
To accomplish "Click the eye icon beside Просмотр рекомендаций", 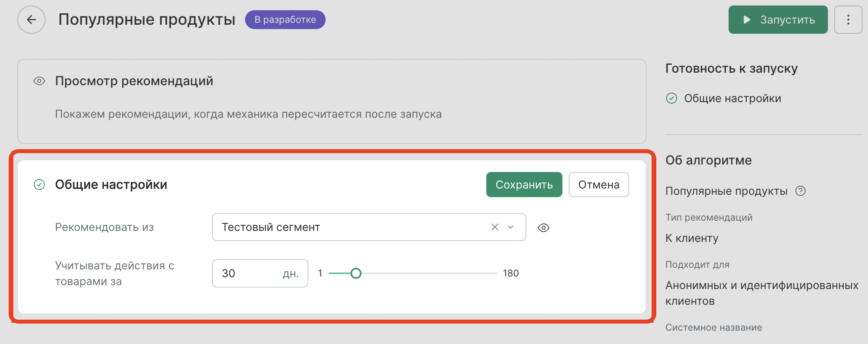I will [x=39, y=81].
